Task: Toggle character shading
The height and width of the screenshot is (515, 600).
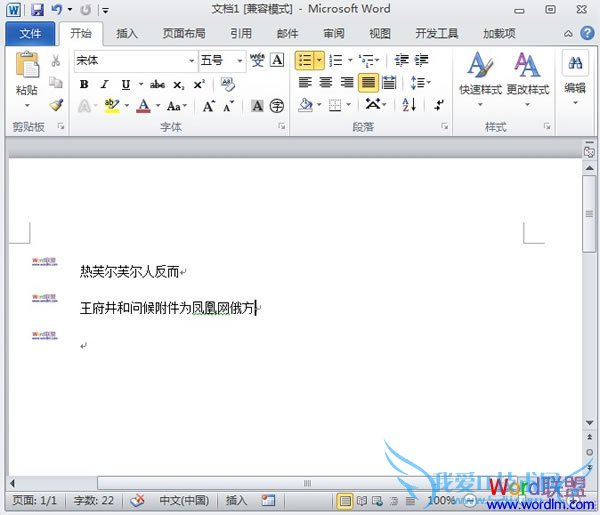Action: tap(257, 106)
